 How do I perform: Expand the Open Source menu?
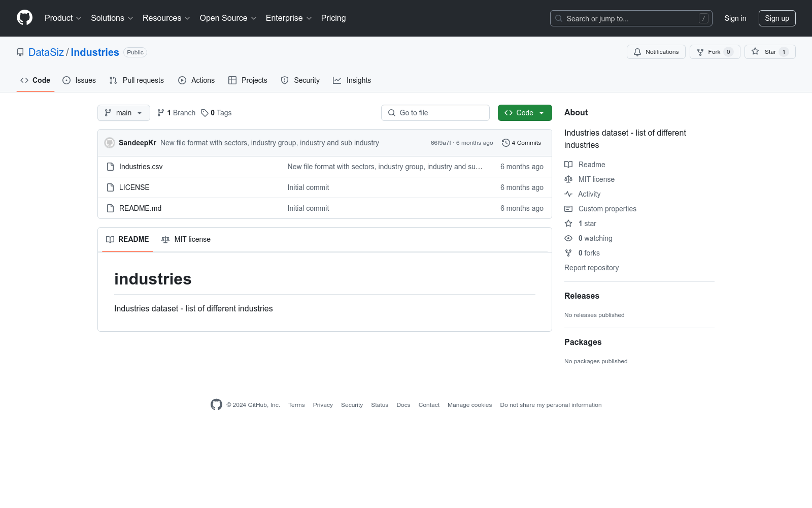pyautogui.click(x=228, y=18)
